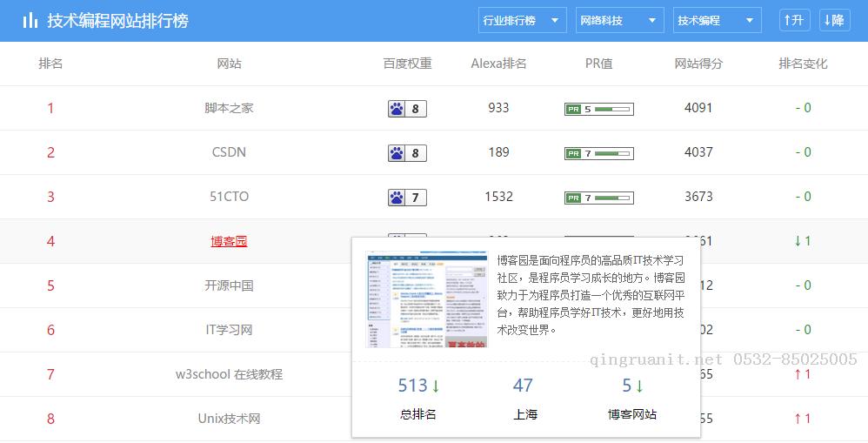The height and width of the screenshot is (443, 868).
Task: Open the 网络科技 category dropdown
Action: [x=620, y=21]
